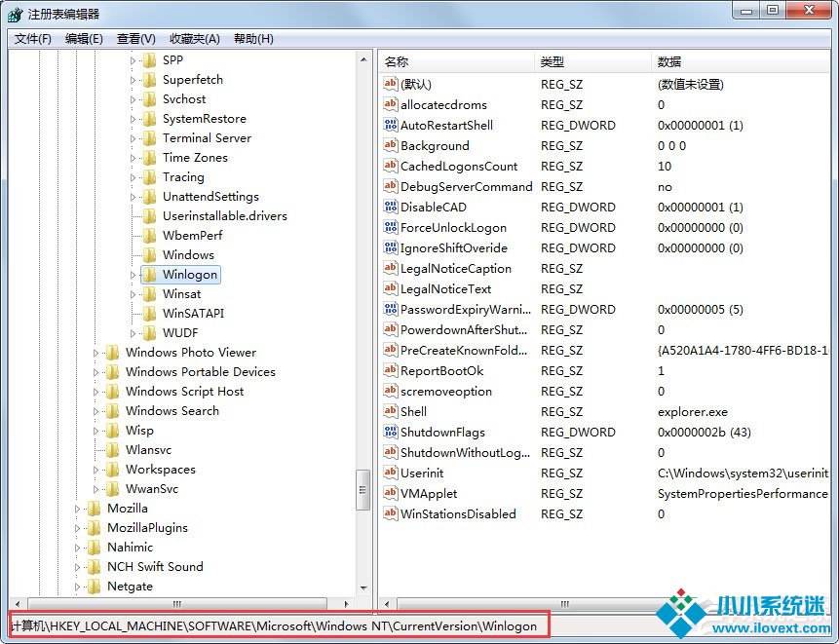Select the Windows Portable Devices key
839x644 pixels.
(x=201, y=372)
